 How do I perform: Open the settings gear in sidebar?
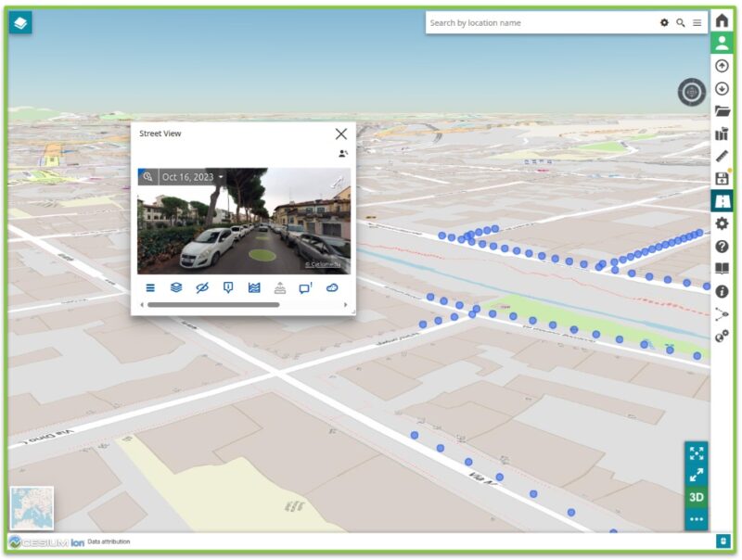pyautogui.click(x=722, y=223)
